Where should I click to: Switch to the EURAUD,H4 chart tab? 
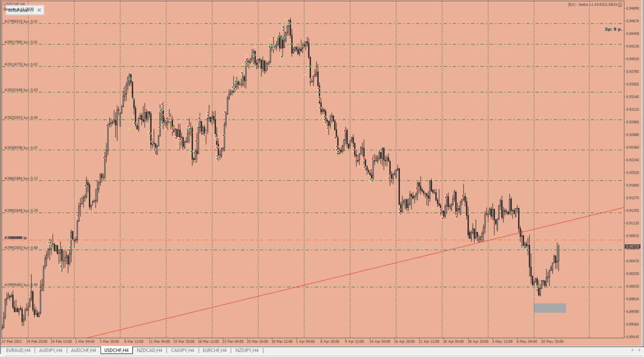click(x=18, y=351)
